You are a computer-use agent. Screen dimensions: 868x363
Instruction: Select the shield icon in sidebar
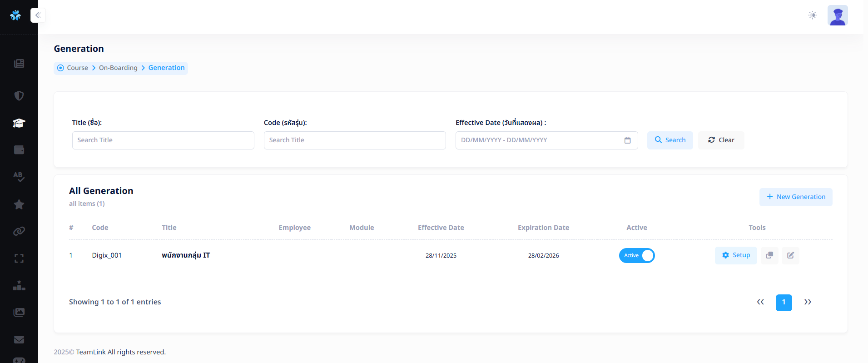[x=19, y=95]
